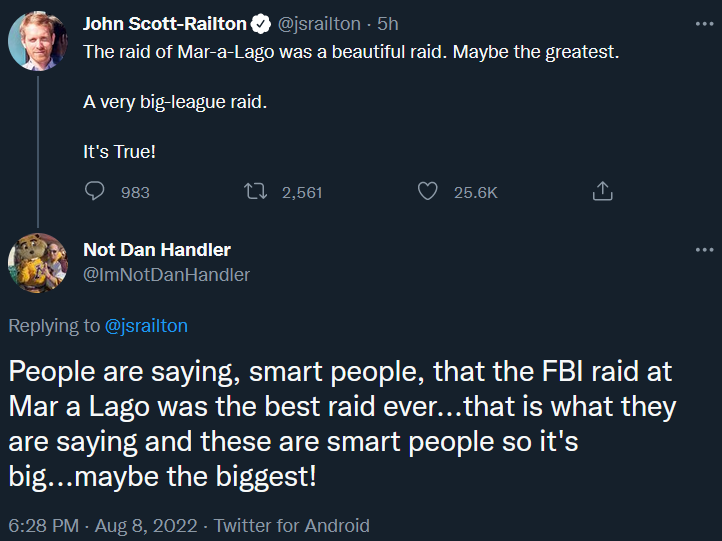Image resolution: width=722 pixels, height=541 pixels.
Task: Open more options for Not Dan Handler's reply
Action: (704, 250)
